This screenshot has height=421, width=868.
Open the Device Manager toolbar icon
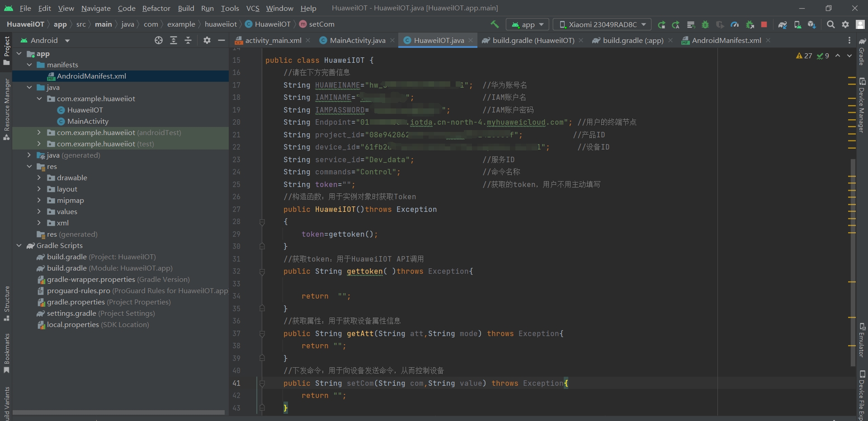797,24
